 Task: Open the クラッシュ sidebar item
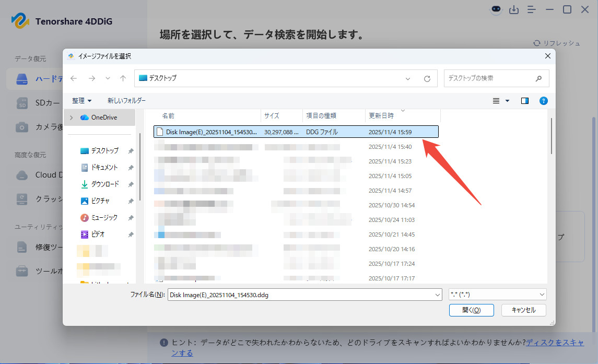39,199
